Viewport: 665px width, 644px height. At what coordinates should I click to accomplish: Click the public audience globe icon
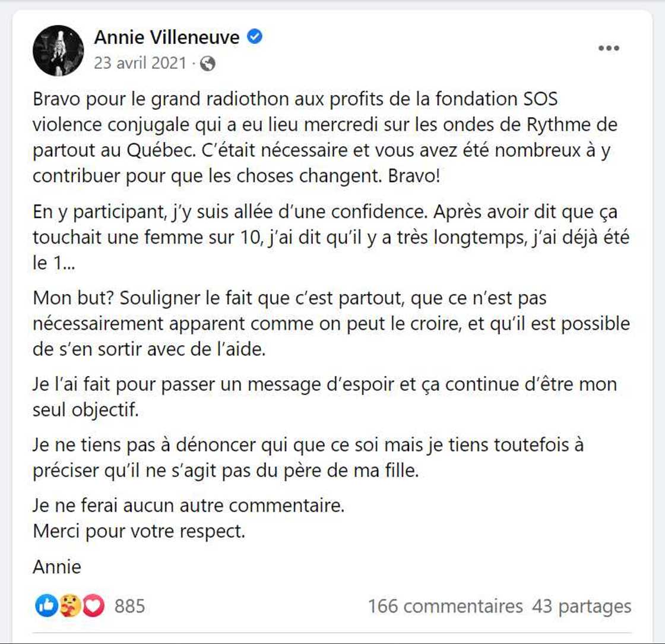[x=208, y=64]
